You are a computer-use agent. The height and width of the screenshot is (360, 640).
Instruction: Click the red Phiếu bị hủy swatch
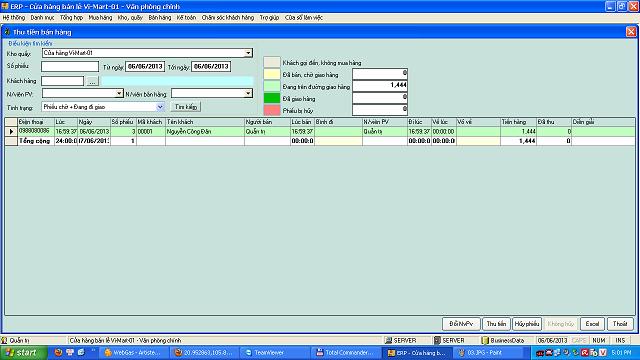pyautogui.click(x=272, y=110)
